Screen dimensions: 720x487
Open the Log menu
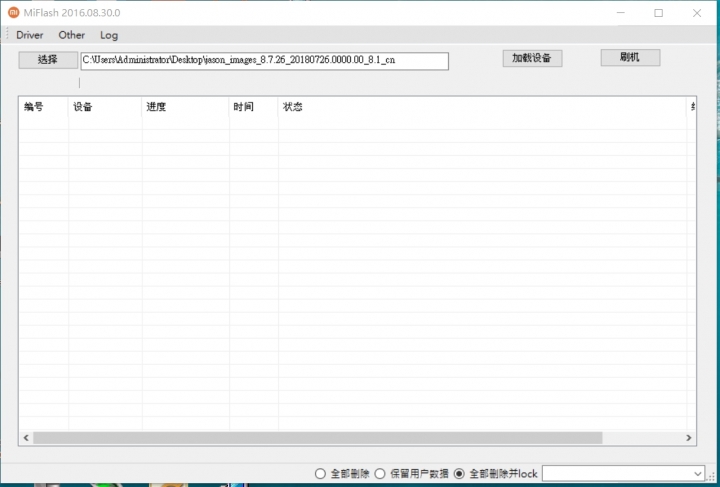(x=109, y=35)
